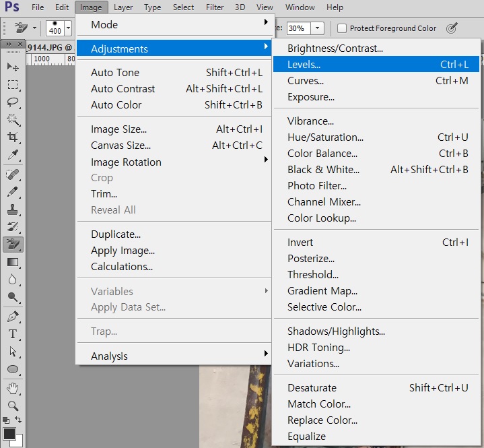This screenshot has width=484, height=448.
Task: Click the background color swatch
Action: (x=19, y=443)
